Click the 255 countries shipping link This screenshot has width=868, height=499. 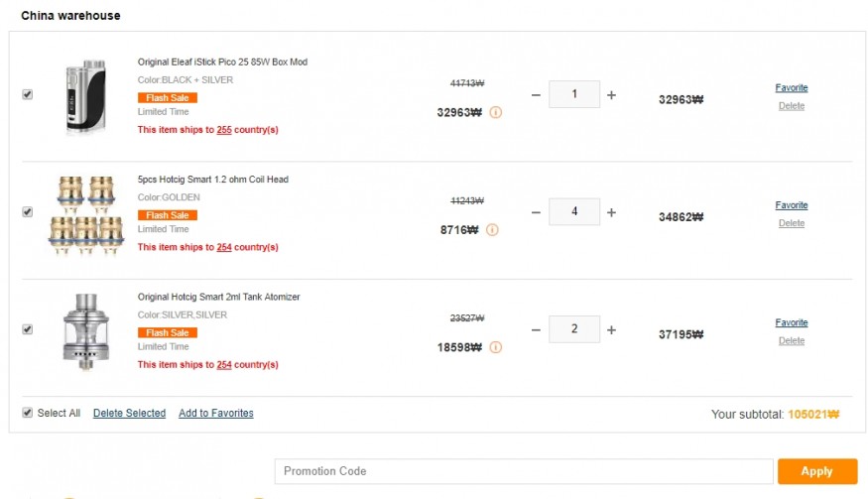point(224,130)
